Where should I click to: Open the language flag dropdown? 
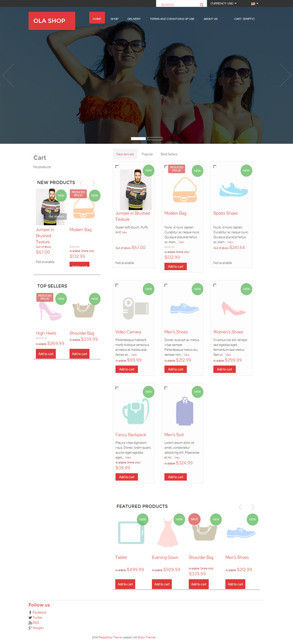pyautogui.click(x=255, y=3)
